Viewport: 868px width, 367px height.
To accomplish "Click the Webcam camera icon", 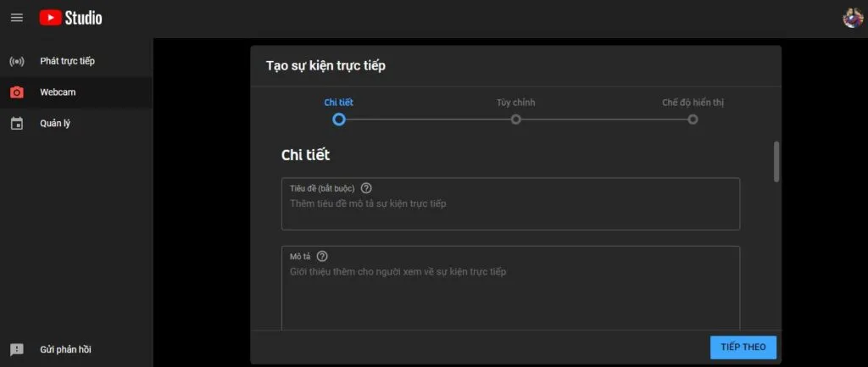I will 17,92.
